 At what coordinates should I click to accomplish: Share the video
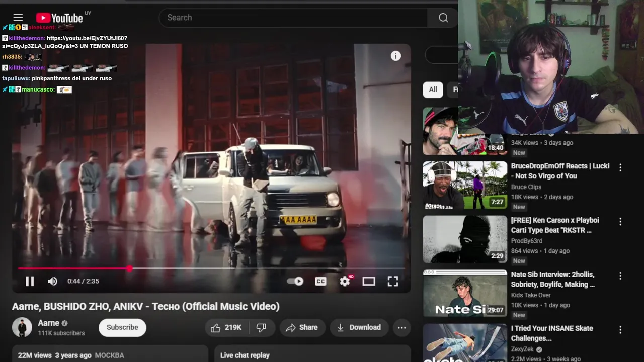(x=302, y=327)
